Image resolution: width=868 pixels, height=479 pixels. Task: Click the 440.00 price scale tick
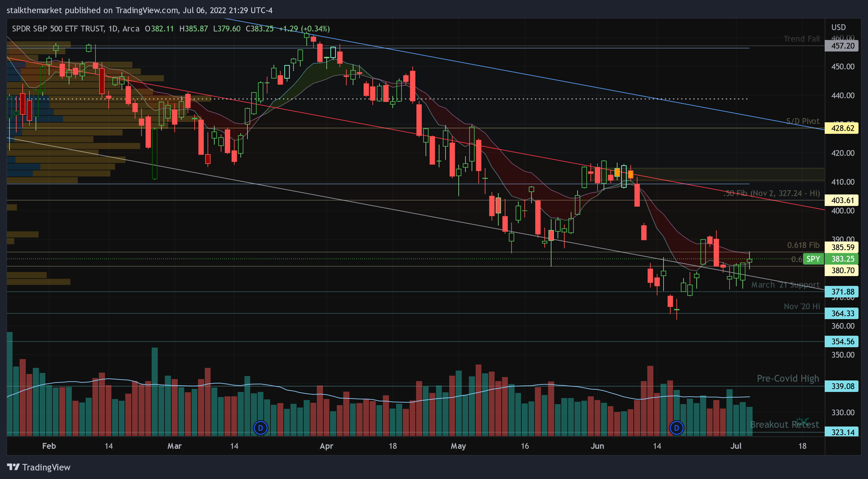point(843,95)
